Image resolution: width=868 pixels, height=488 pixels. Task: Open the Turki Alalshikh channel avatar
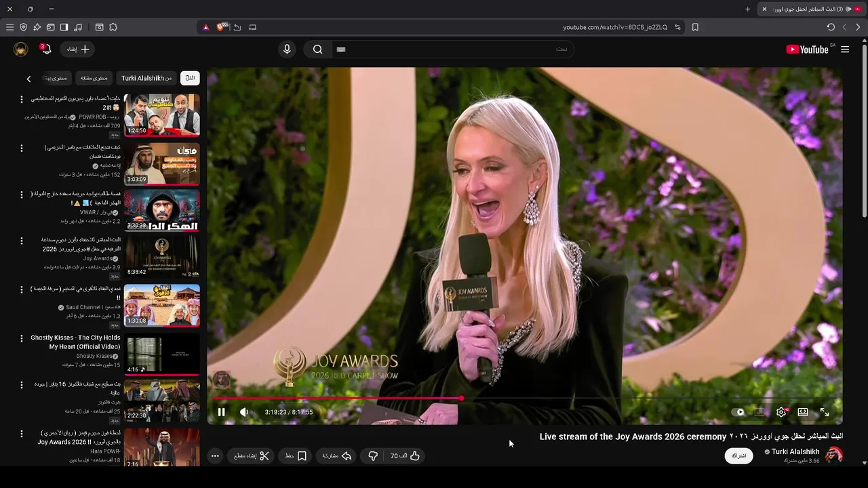coord(834,455)
